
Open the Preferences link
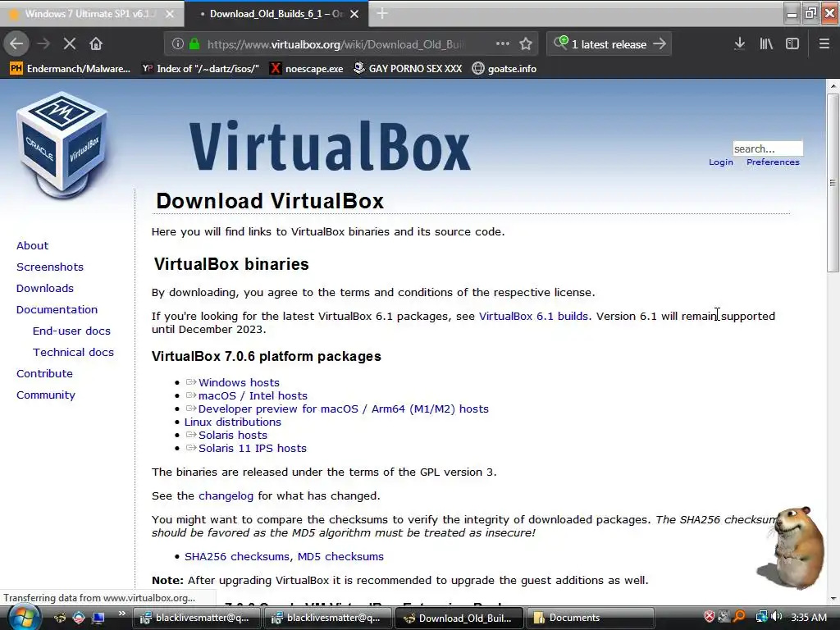(773, 162)
